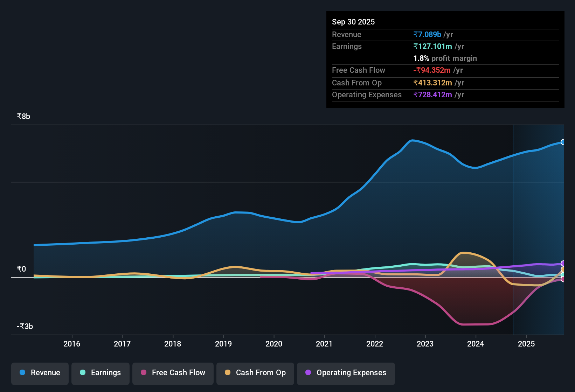
Task: Toggle the Free Cash Flow series off
Action: click(173, 373)
